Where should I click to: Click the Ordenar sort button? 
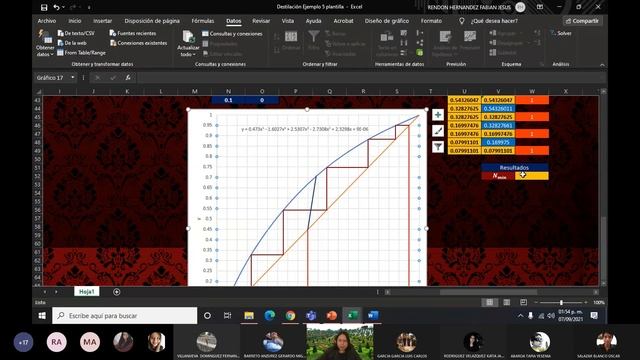point(291,41)
